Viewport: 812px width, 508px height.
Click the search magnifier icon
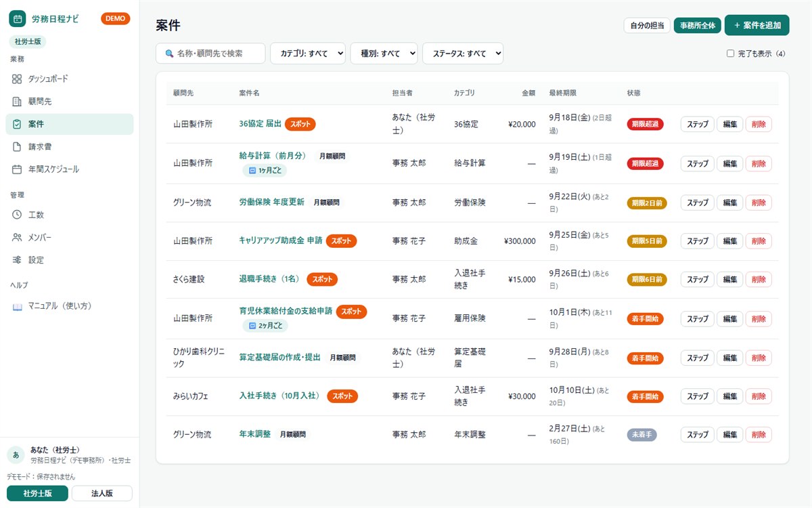[x=168, y=54]
